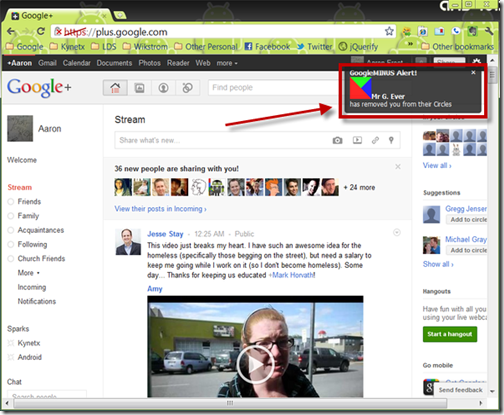The height and width of the screenshot is (415, 504).
Task: Open Calendar from the Google bar
Action: point(77,63)
